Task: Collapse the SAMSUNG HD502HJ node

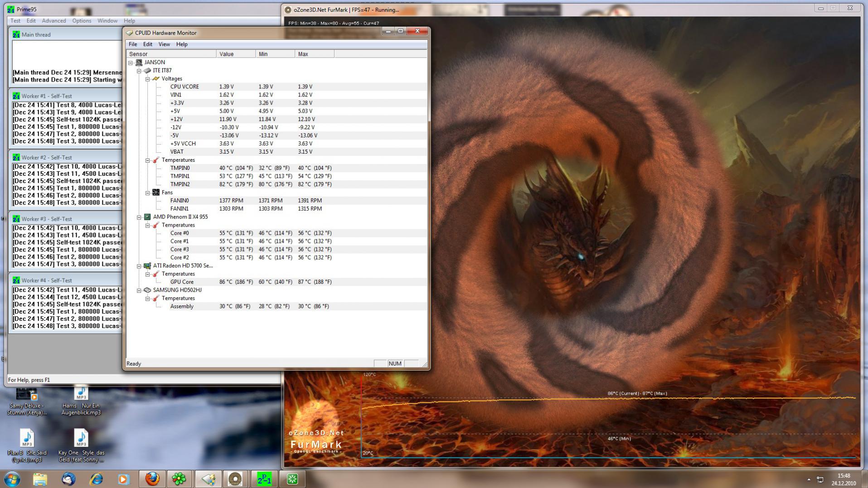Action: point(139,290)
